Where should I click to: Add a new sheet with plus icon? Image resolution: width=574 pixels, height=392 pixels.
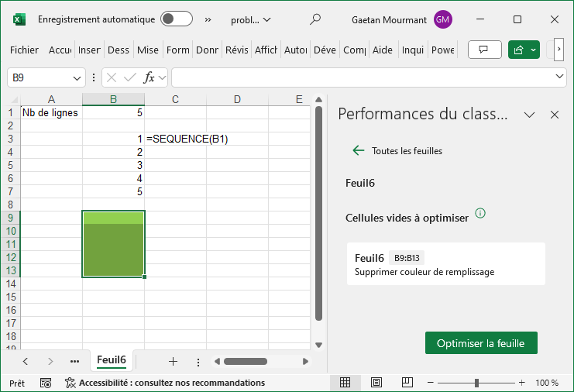[173, 361]
